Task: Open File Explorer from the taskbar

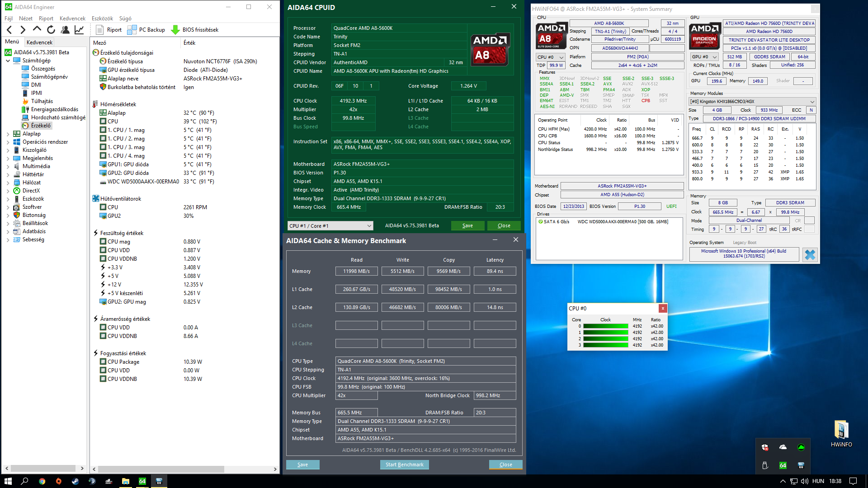Action: [x=125, y=481]
